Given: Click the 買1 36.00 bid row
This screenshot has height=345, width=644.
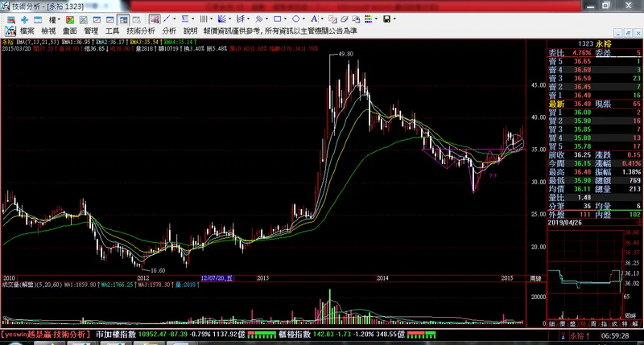Looking at the screenshot, I should (594, 113).
